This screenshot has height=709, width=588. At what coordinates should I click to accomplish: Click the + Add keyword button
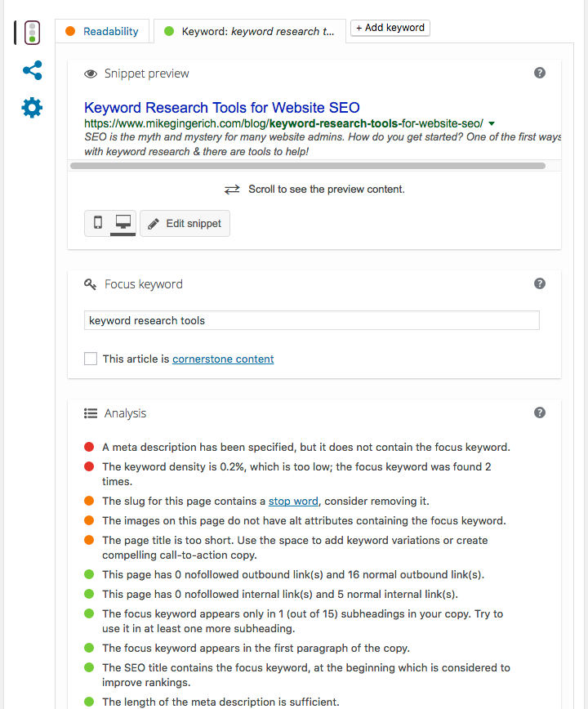(x=390, y=28)
